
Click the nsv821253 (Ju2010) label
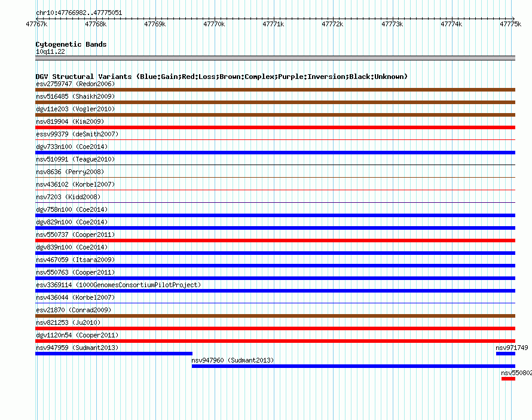point(68,322)
